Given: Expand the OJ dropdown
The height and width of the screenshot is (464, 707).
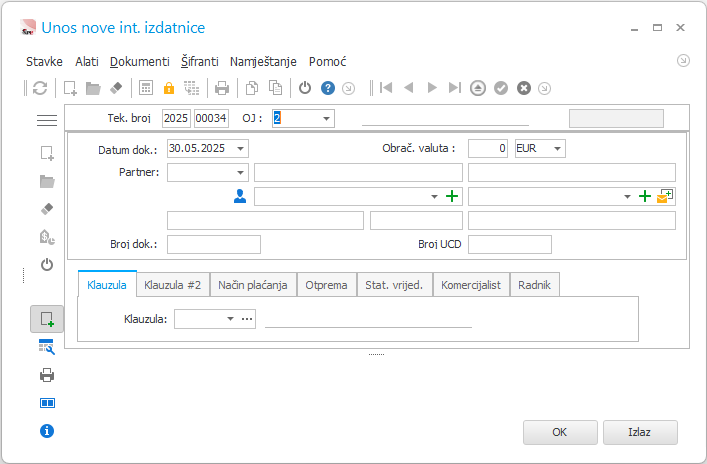Looking at the screenshot, I should pyautogui.click(x=326, y=119).
